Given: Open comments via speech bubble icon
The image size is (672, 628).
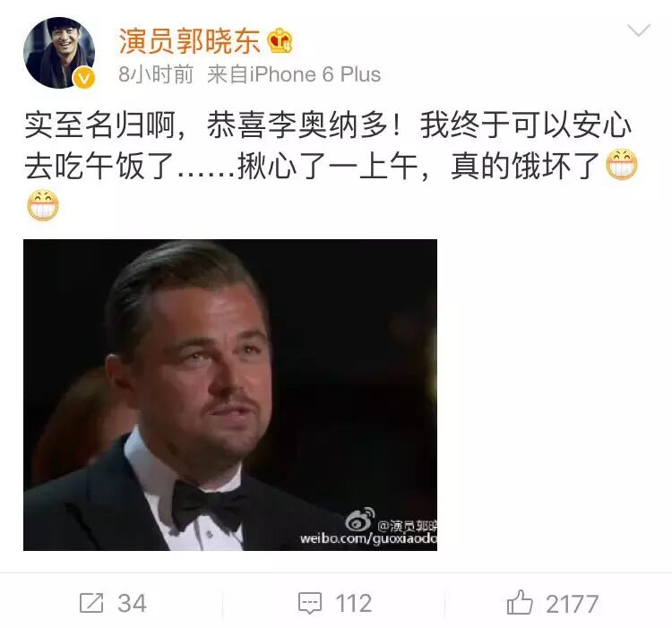Looking at the screenshot, I should [310, 604].
